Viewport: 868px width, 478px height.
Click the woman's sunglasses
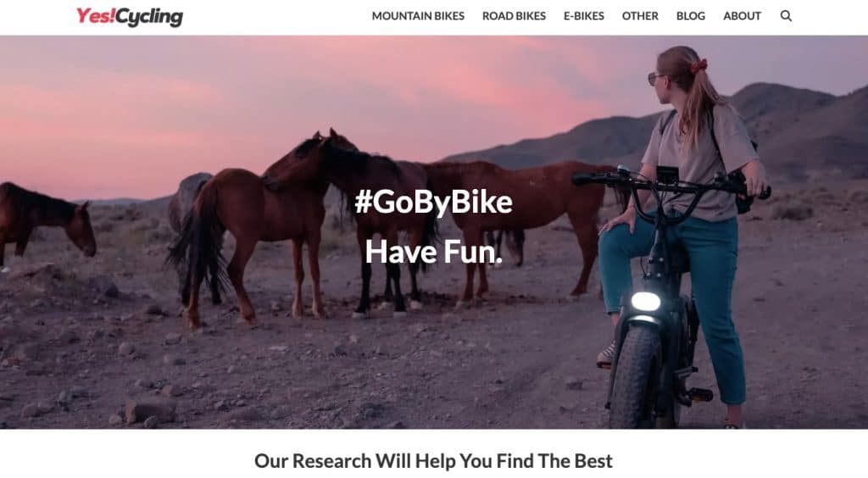click(x=655, y=79)
